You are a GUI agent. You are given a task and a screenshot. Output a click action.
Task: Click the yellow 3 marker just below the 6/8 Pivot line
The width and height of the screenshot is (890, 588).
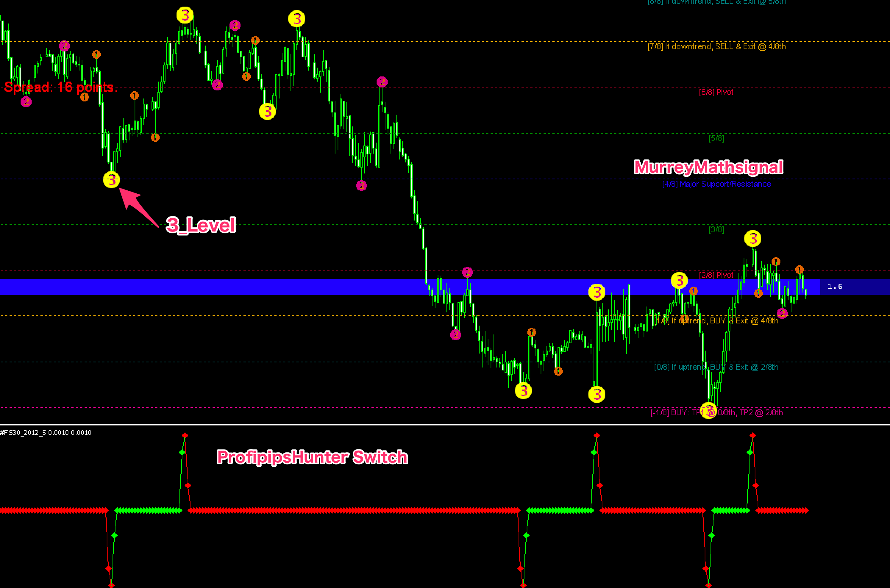[x=267, y=111]
